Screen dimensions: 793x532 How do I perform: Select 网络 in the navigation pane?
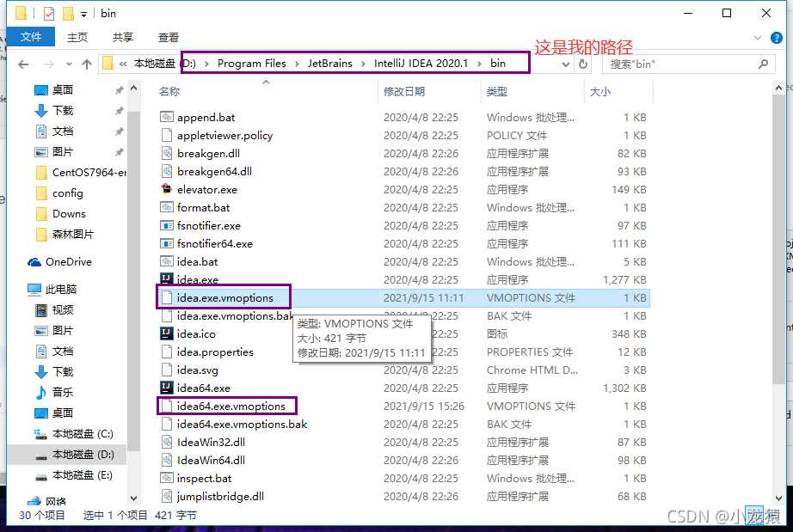click(x=56, y=501)
